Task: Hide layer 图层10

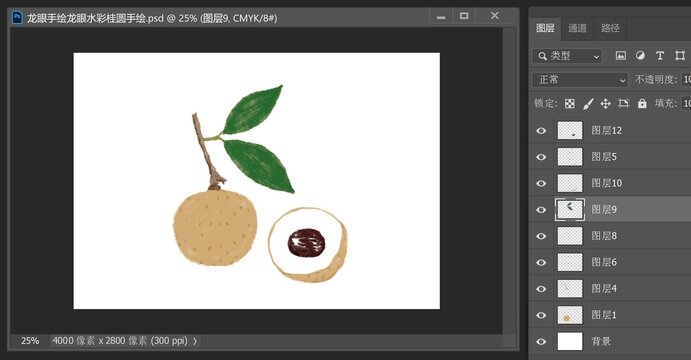Action: tap(541, 183)
